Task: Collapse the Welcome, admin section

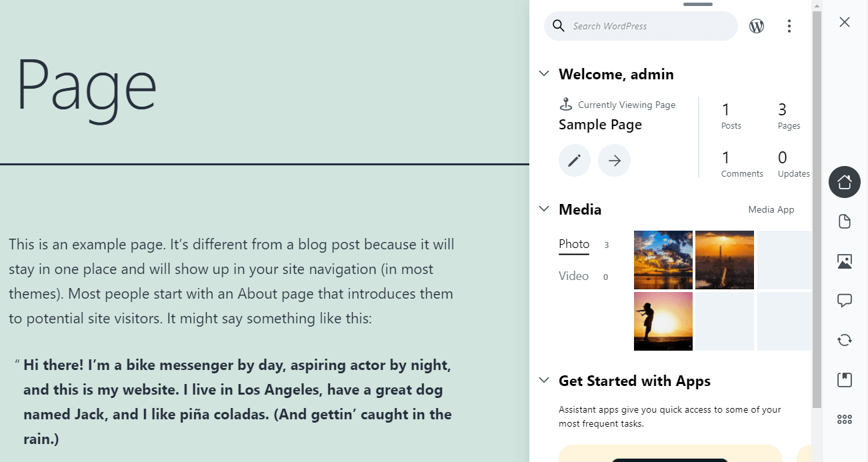Action: pyautogui.click(x=544, y=74)
